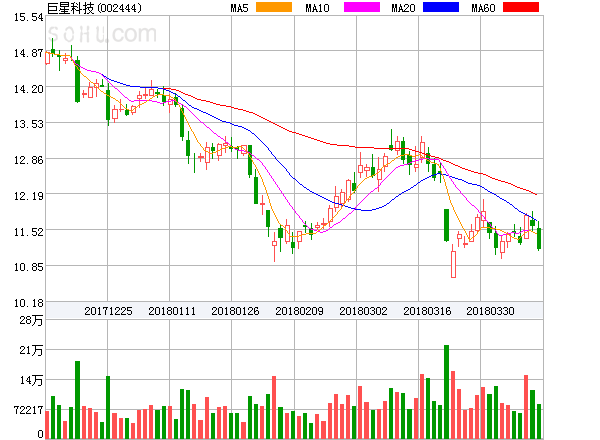
Task: Click the stock title 巨星科技 (002444)
Action: [x=94, y=8]
